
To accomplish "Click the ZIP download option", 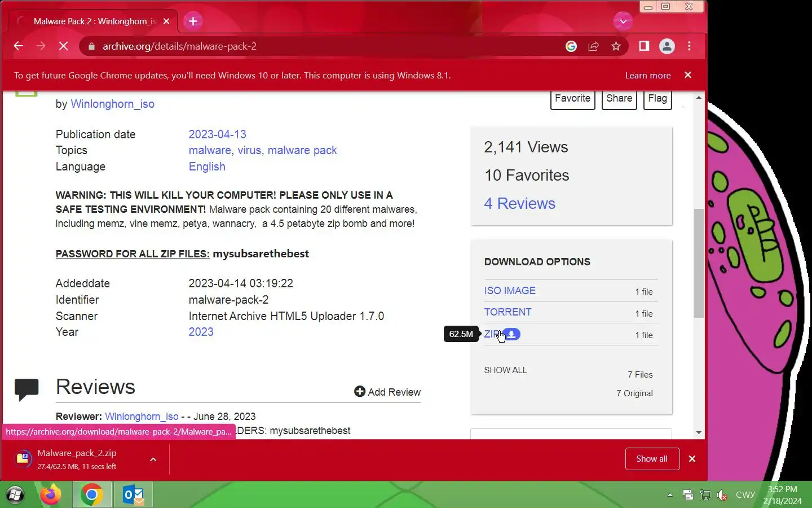I will coord(492,334).
